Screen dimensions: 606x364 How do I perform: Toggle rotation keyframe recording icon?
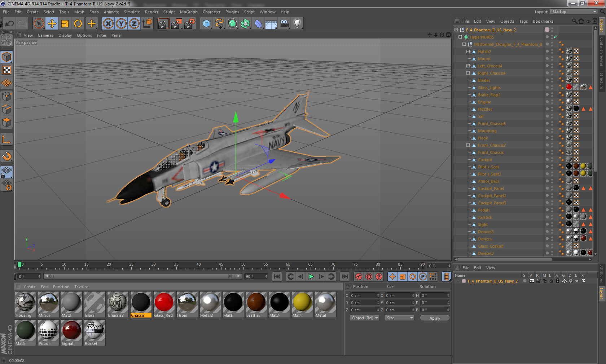coord(413,276)
